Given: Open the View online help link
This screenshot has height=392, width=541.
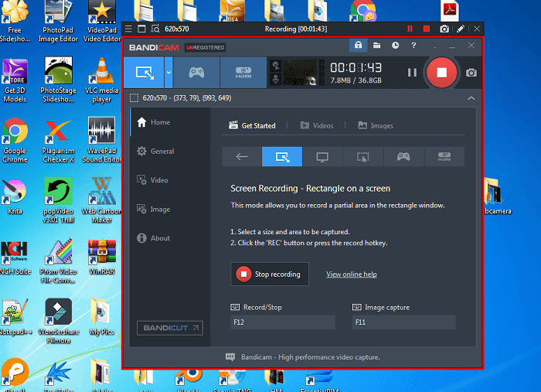Looking at the screenshot, I should (x=352, y=274).
